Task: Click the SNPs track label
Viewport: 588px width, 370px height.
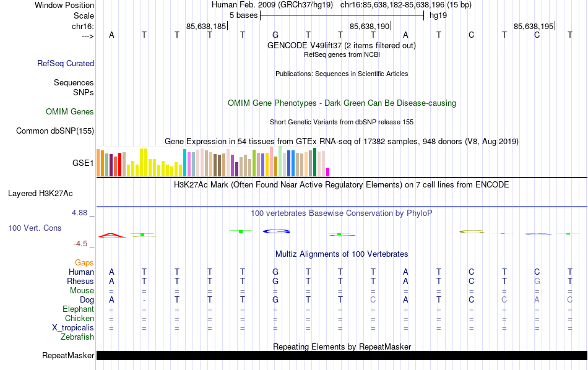Action: 84,92
